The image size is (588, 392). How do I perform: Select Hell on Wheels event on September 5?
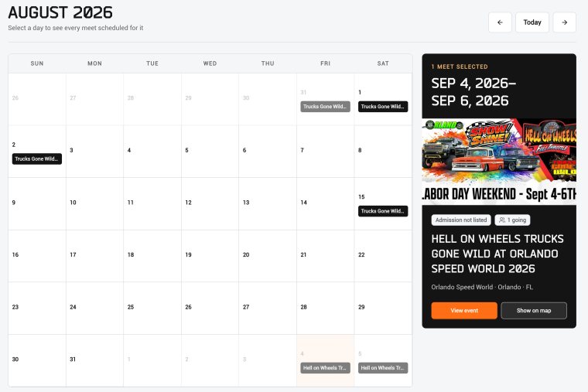pyautogui.click(x=383, y=368)
